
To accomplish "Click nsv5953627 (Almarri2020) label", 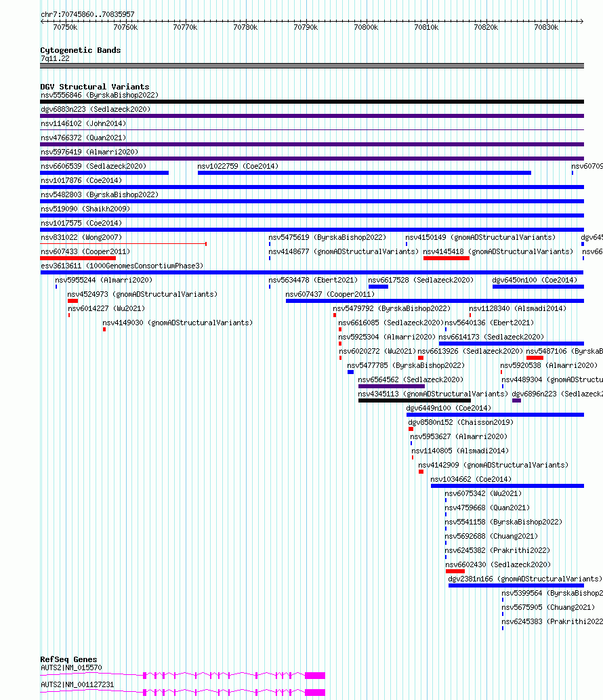I will (x=459, y=438).
